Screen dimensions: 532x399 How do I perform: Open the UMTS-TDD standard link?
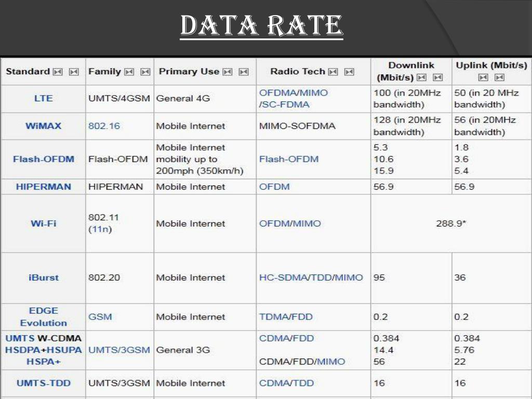(x=44, y=383)
